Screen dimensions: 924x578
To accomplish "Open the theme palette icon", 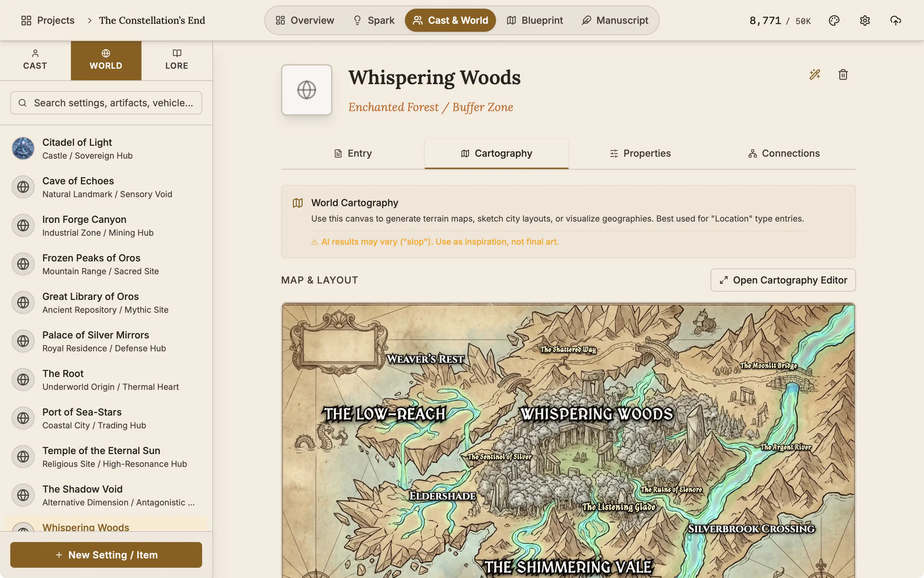I will coord(834,20).
